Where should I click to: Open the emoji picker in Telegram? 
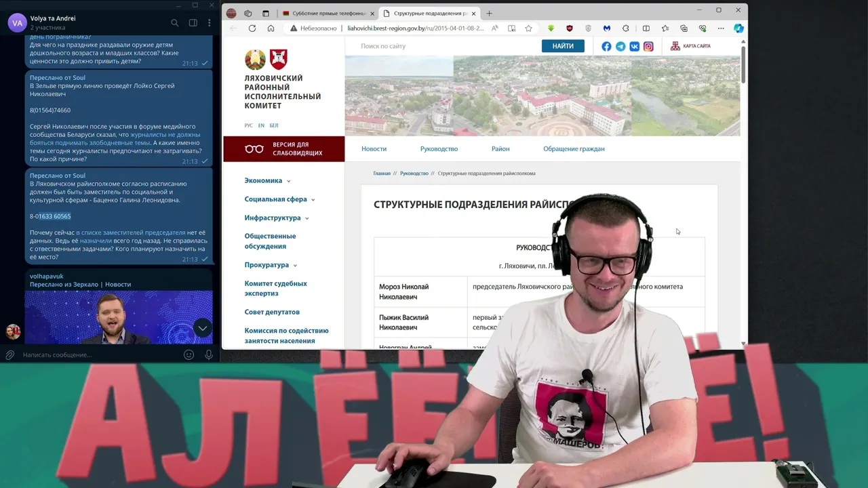pos(189,354)
